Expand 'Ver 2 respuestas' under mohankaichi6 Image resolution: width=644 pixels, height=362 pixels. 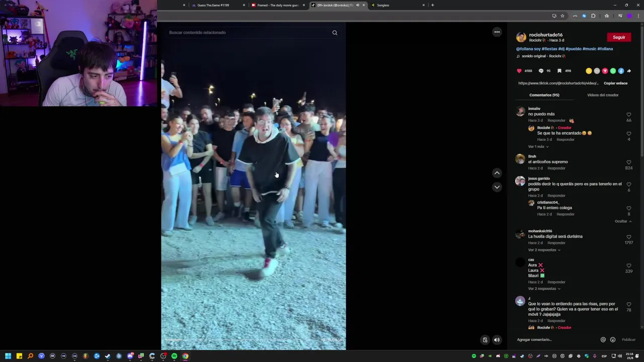[x=544, y=250]
